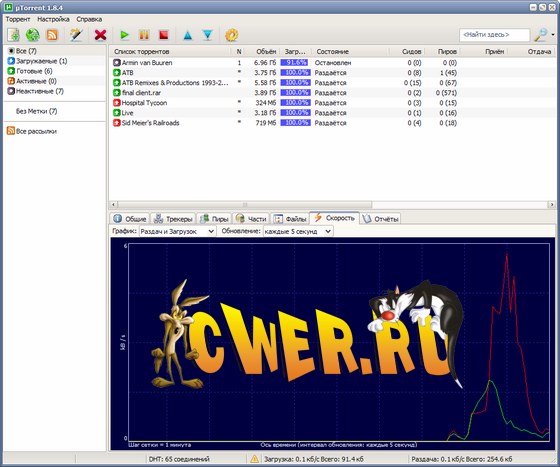Image resolution: width=560 pixels, height=467 pixels.
Task: Click Sid Meier's Railroads status icon
Action: [x=116, y=123]
